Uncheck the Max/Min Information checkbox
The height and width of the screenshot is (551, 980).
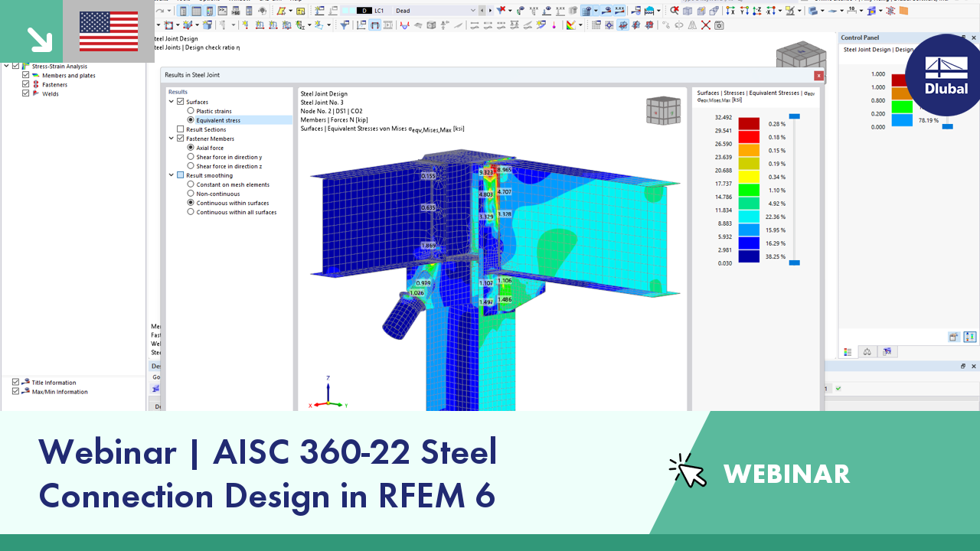pyautogui.click(x=16, y=391)
